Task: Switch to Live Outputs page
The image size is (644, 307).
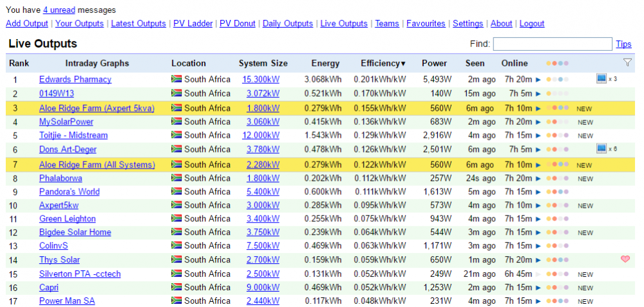Action: 344,23
